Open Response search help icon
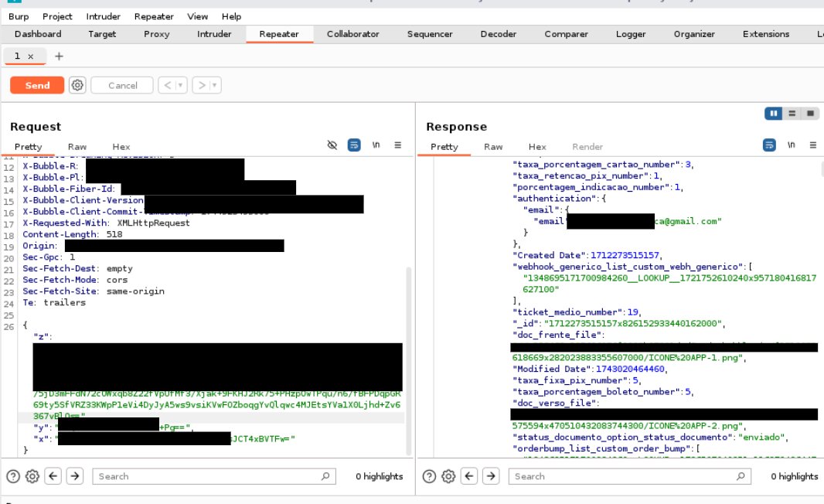Image resolution: width=824 pixels, height=504 pixels. [429, 476]
